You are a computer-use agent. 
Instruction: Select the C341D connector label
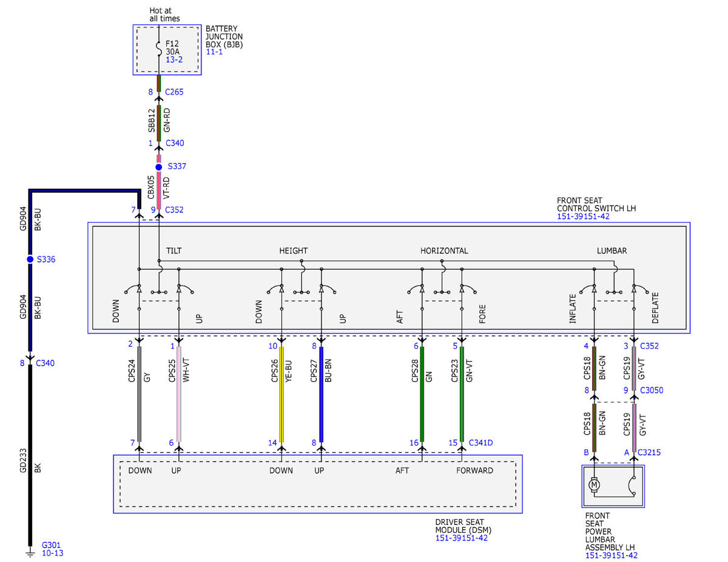pyautogui.click(x=479, y=443)
